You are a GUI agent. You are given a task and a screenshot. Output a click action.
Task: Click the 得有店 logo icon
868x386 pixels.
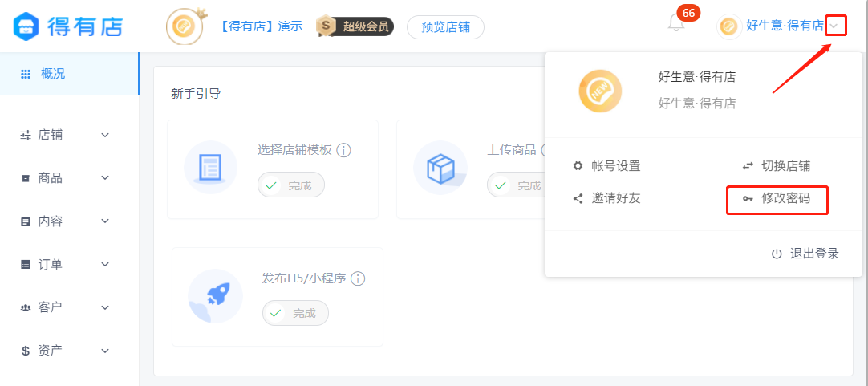click(26, 26)
